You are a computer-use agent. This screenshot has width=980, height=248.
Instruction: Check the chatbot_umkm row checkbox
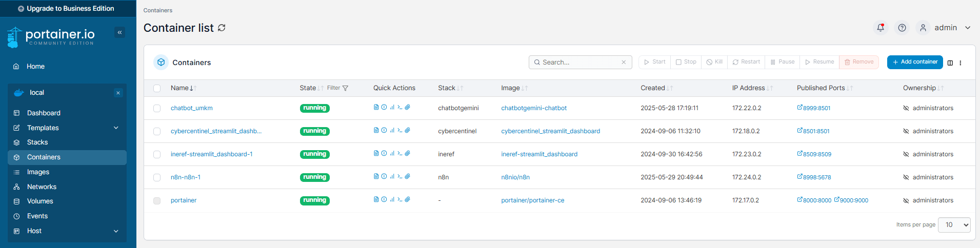click(x=157, y=108)
